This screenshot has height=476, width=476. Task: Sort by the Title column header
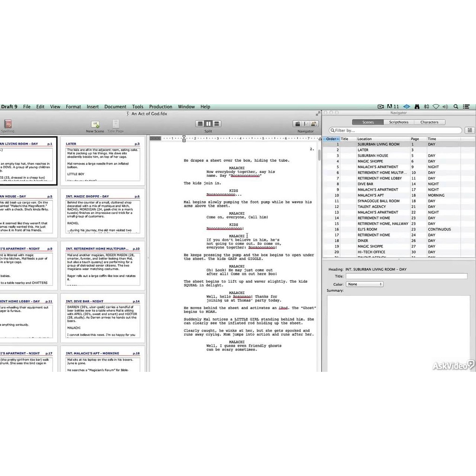coord(348,139)
